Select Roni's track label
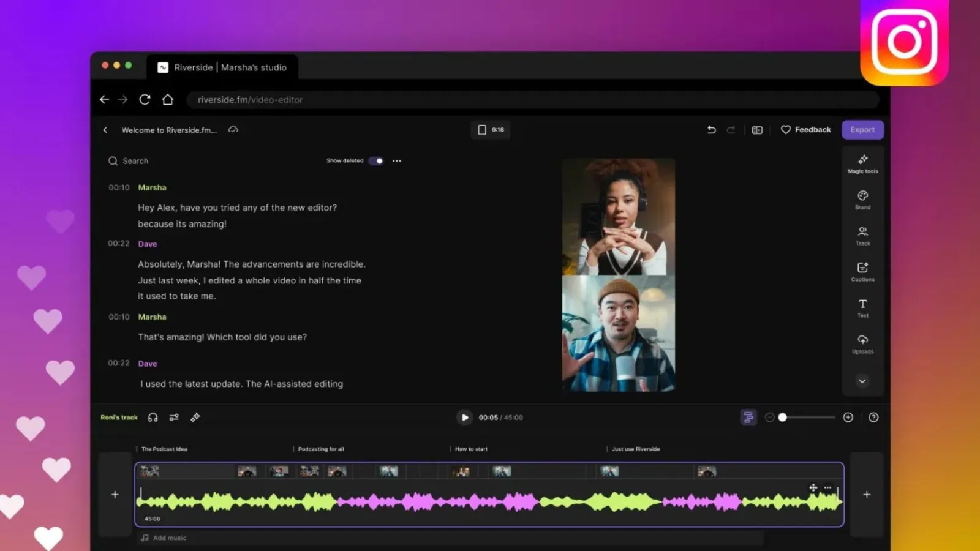Screen dimensions: 980x551 pyautogui.click(x=119, y=418)
